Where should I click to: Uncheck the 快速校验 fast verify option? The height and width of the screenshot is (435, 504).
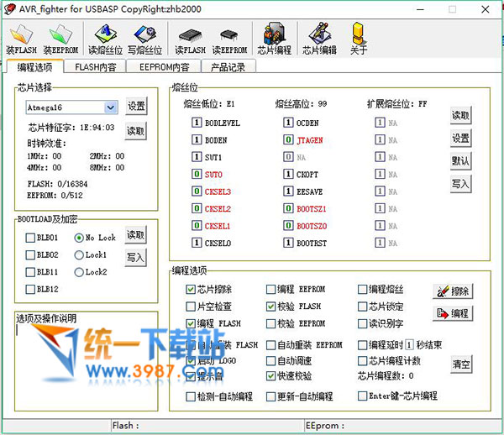point(271,375)
